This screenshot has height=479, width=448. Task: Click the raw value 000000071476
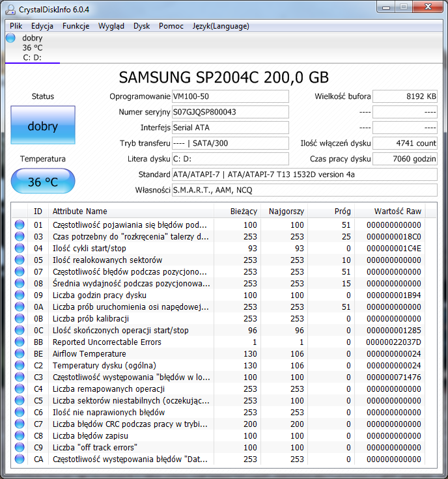coord(393,377)
